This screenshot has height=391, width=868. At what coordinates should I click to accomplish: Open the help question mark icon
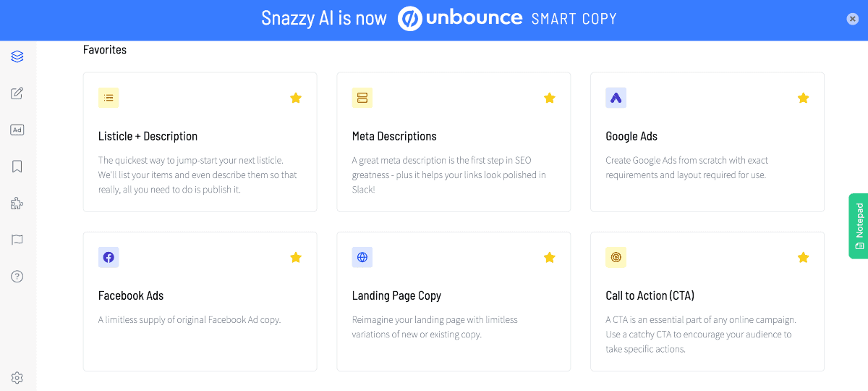(17, 276)
